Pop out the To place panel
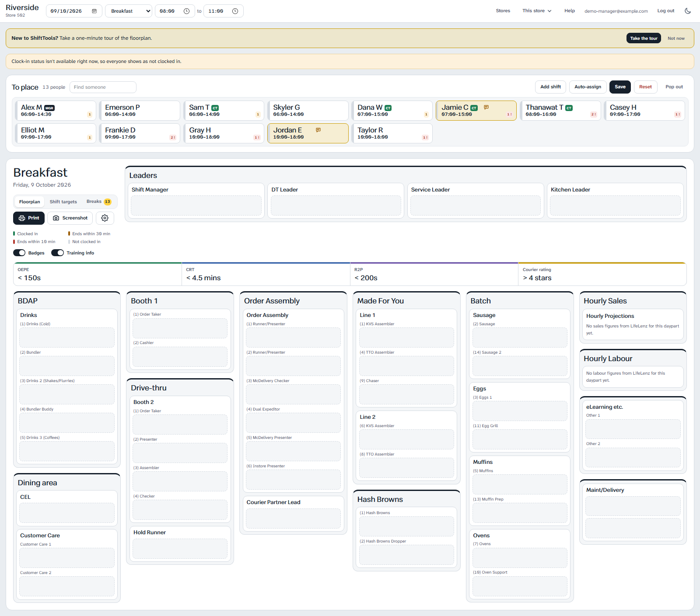700x616 pixels. (x=674, y=87)
